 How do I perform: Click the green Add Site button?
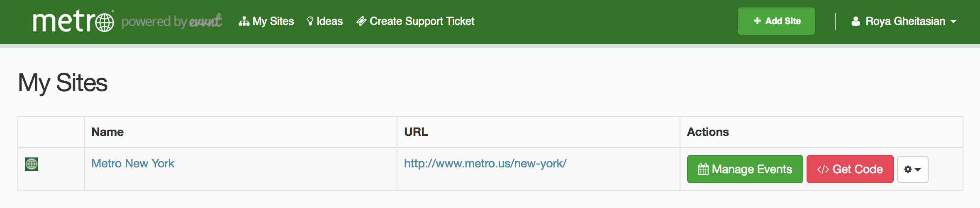coord(776,21)
